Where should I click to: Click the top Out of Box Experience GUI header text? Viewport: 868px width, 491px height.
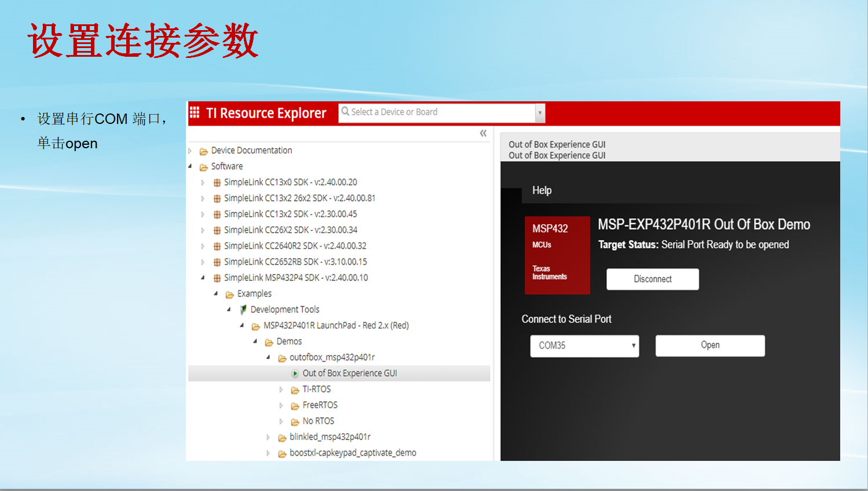point(557,145)
